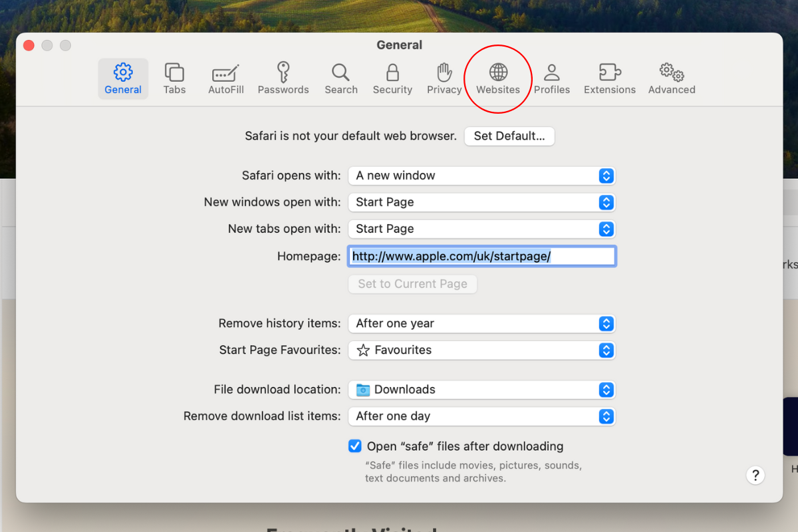Click the Set Default… button
Screen dimensions: 798x532
[x=509, y=136]
